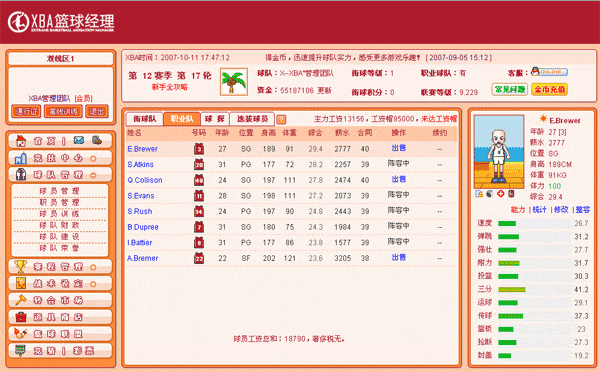Click the small icon right of the envelope
Viewport: 600px width, 372px height.
click(x=97, y=140)
